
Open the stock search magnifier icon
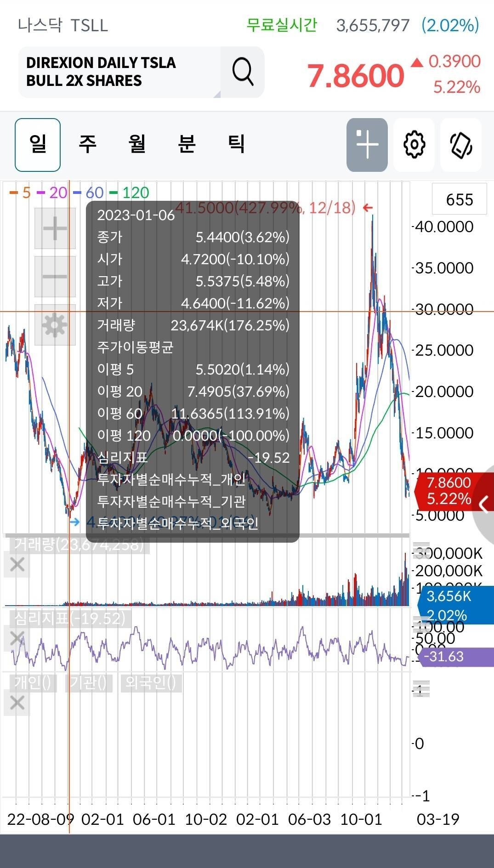(x=243, y=72)
